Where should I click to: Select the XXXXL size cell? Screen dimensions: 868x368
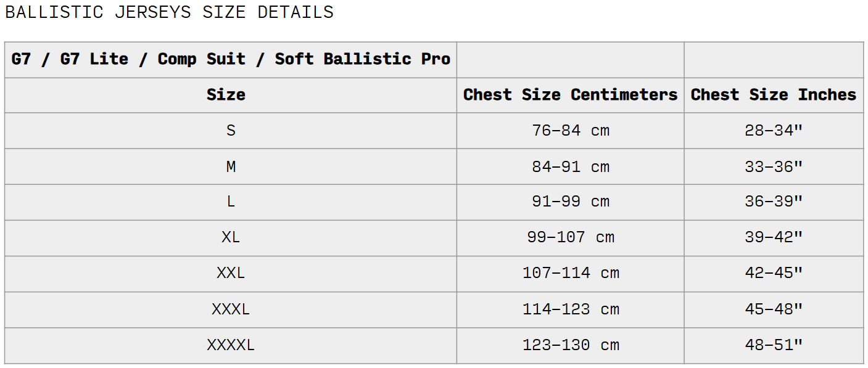tap(231, 345)
